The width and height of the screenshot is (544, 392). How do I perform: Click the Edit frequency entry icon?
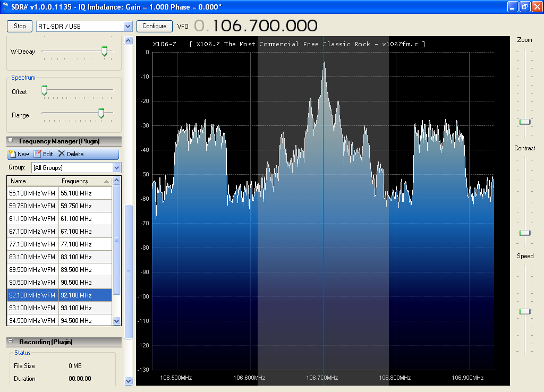tap(38, 154)
